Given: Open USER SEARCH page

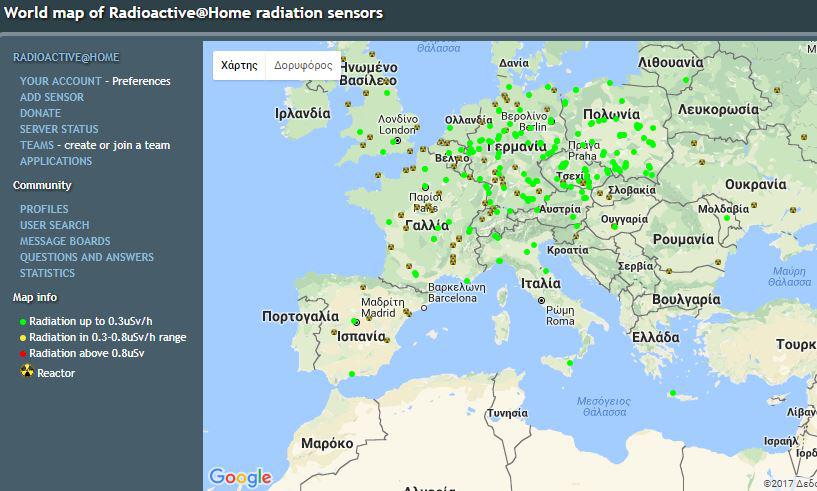Looking at the screenshot, I should pyautogui.click(x=54, y=225).
